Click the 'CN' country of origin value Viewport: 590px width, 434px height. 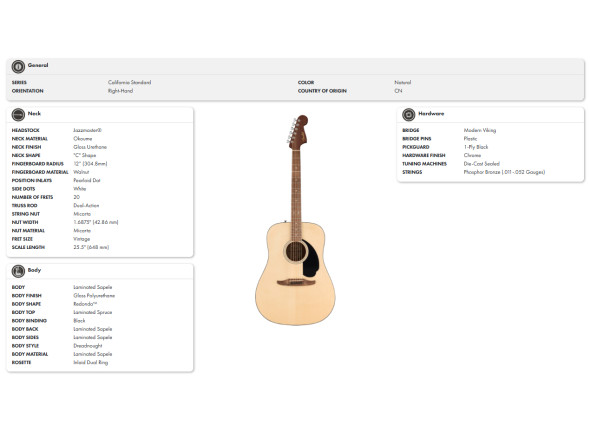point(398,91)
